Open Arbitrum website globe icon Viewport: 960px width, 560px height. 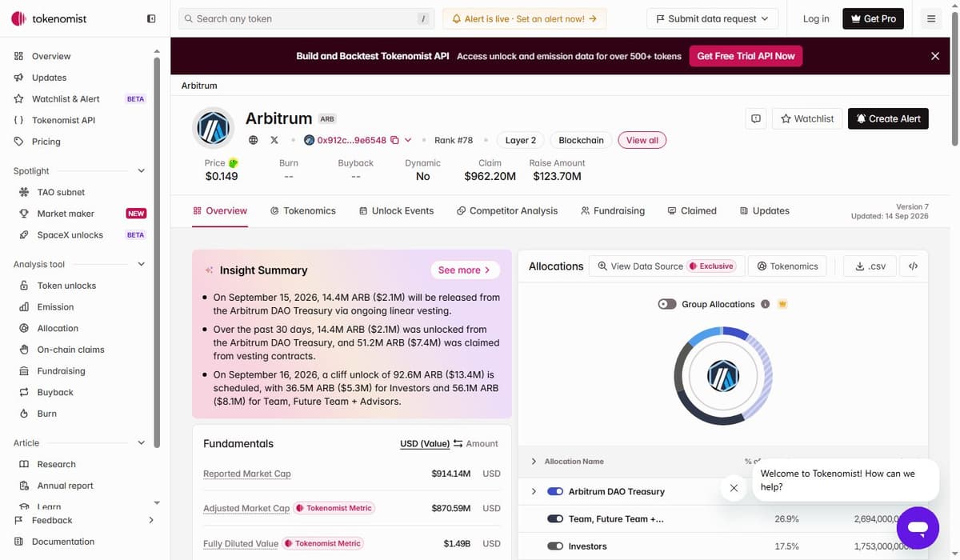[254, 140]
